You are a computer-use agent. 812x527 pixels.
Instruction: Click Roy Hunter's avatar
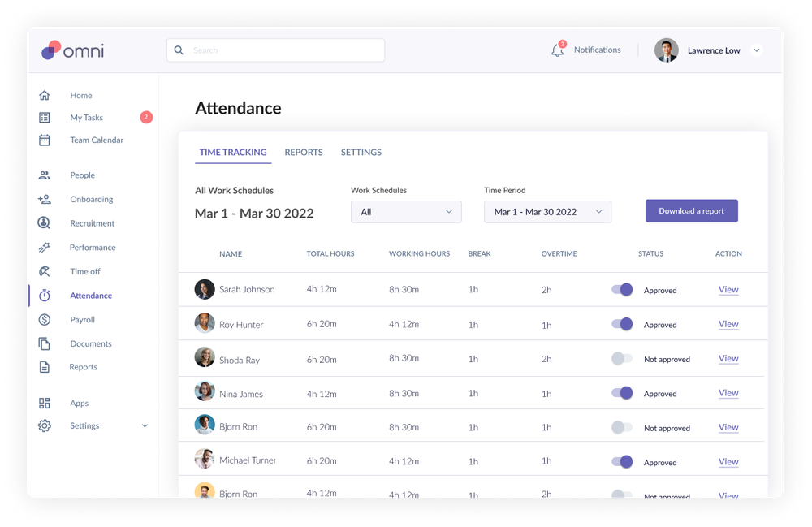205,323
